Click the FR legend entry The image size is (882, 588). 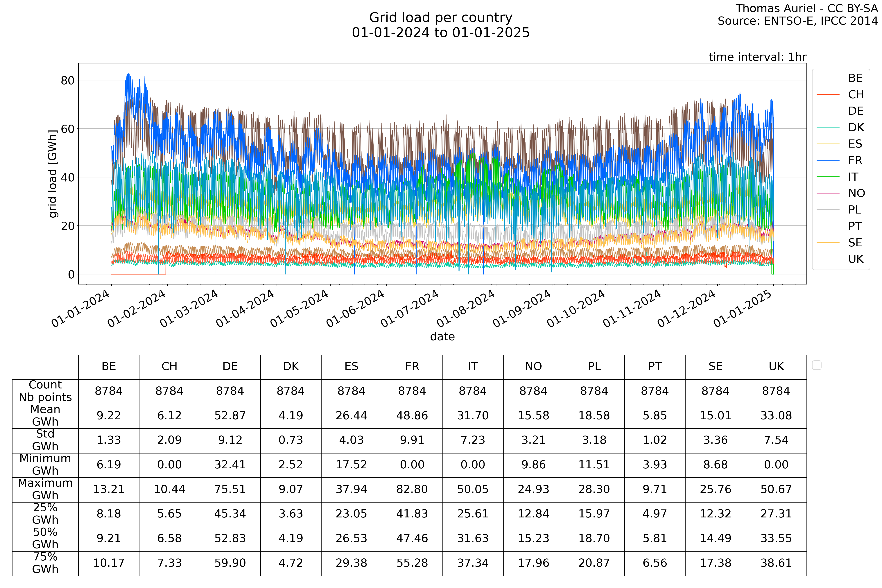[x=855, y=160]
